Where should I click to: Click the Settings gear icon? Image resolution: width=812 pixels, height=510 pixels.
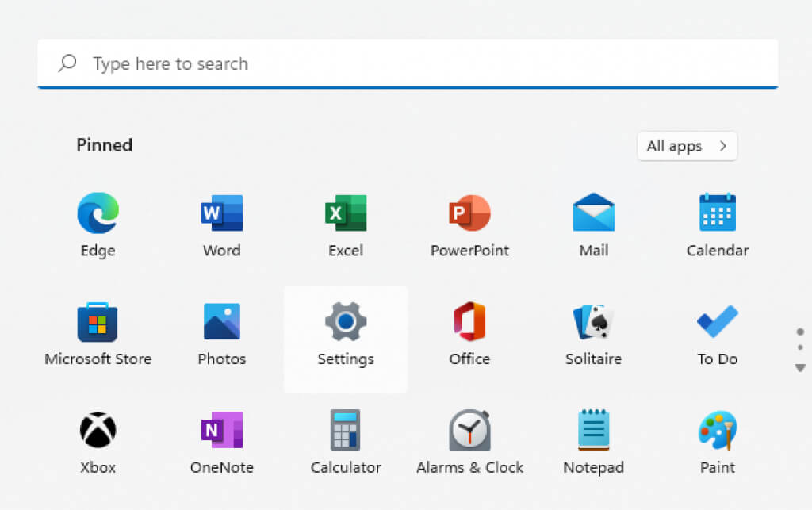coord(346,322)
